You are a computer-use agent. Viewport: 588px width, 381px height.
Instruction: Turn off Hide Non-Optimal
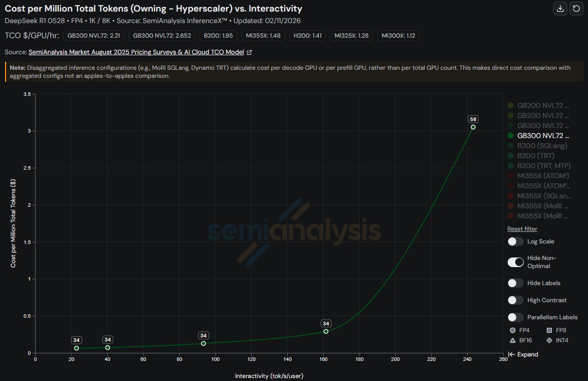[x=515, y=262]
